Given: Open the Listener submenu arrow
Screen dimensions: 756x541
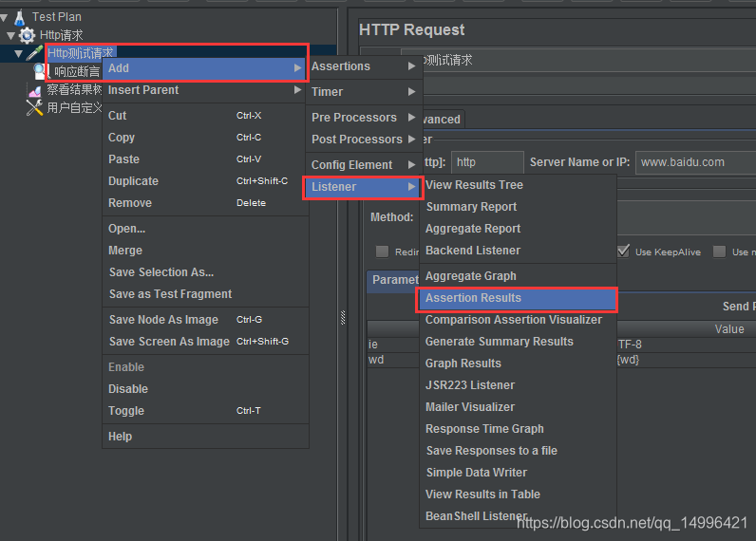Looking at the screenshot, I should [x=412, y=186].
